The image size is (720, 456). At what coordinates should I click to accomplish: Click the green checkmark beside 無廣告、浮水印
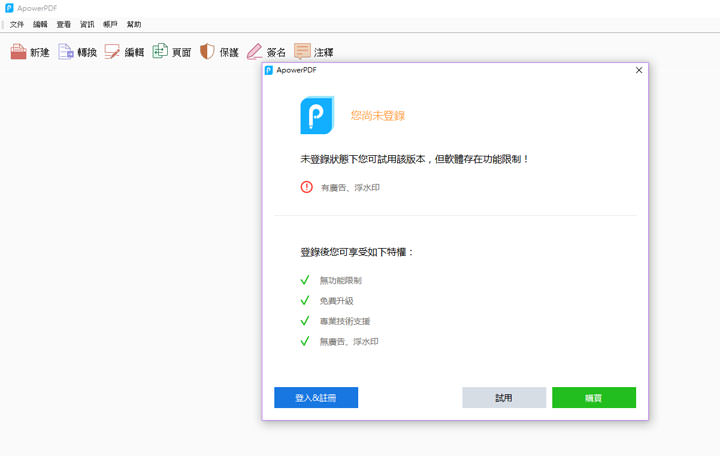click(305, 341)
